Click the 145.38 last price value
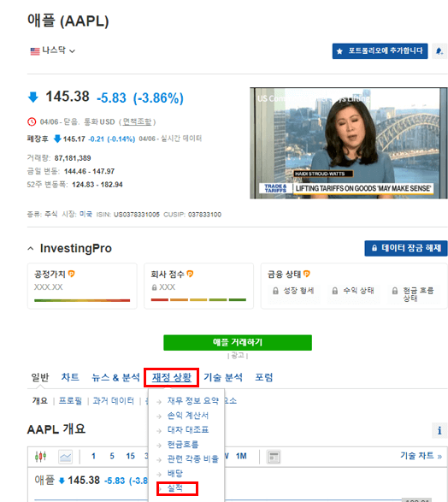 (68, 97)
